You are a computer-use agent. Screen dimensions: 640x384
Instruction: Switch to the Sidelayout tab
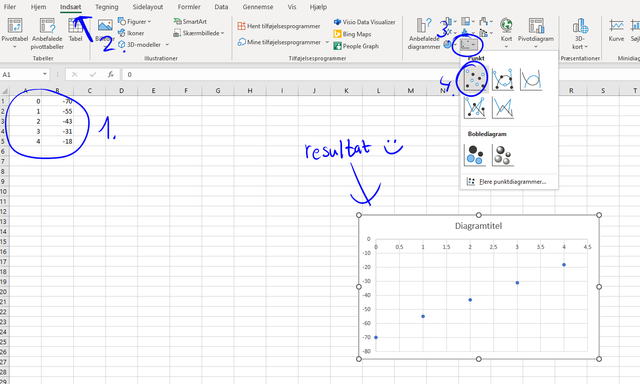point(148,7)
